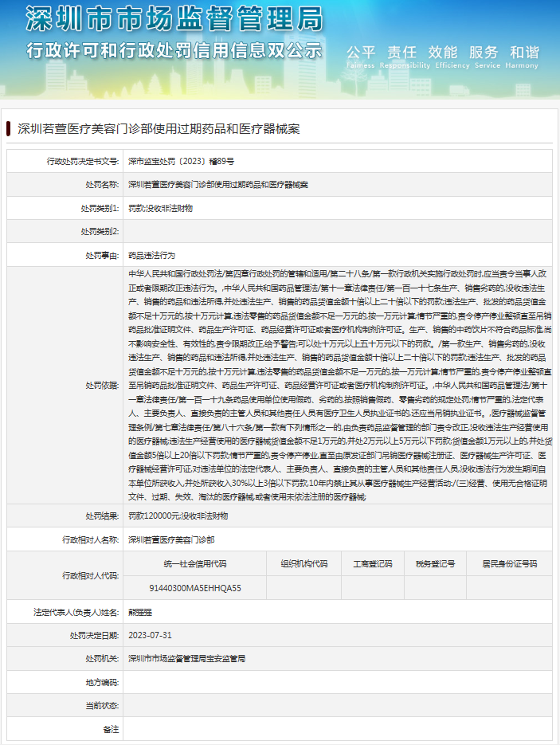The image size is (560, 745).
Task: Select the credit code 91440300MA5EHHQA55
Action: click(x=195, y=588)
